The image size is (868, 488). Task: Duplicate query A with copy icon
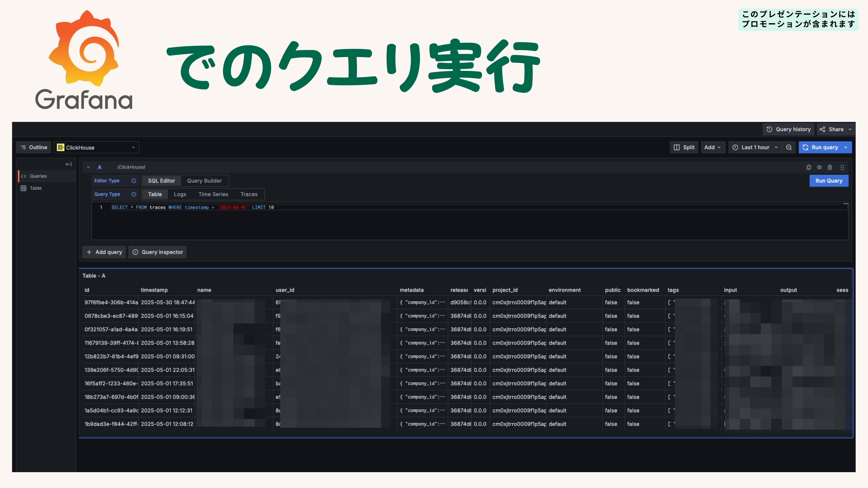[x=809, y=167]
